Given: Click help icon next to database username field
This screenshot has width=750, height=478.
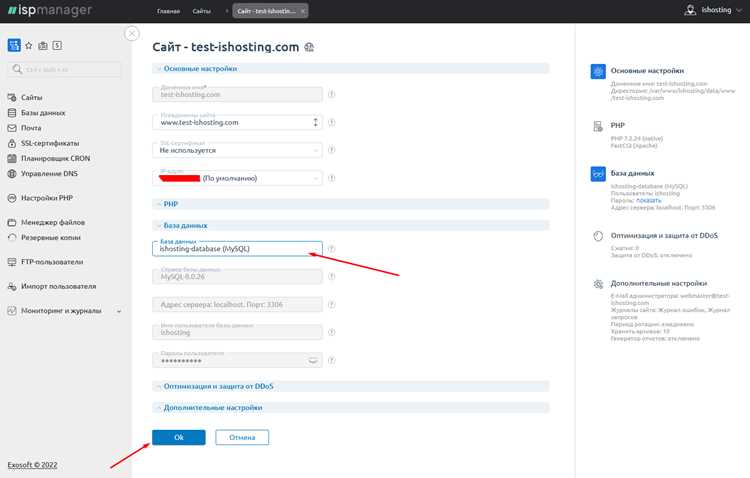Looking at the screenshot, I should pyautogui.click(x=331, y=333).
